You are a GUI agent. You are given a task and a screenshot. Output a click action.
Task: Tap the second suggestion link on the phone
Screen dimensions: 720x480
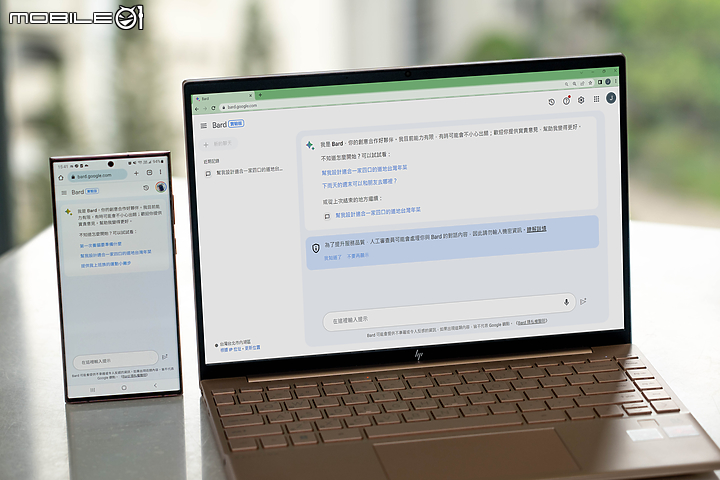point(116,254)
